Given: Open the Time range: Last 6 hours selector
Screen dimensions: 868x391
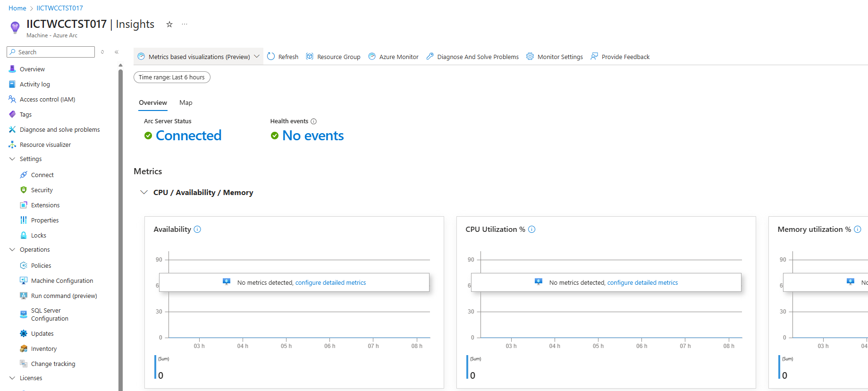Looking at the screenshot, I should click(172, 77).
